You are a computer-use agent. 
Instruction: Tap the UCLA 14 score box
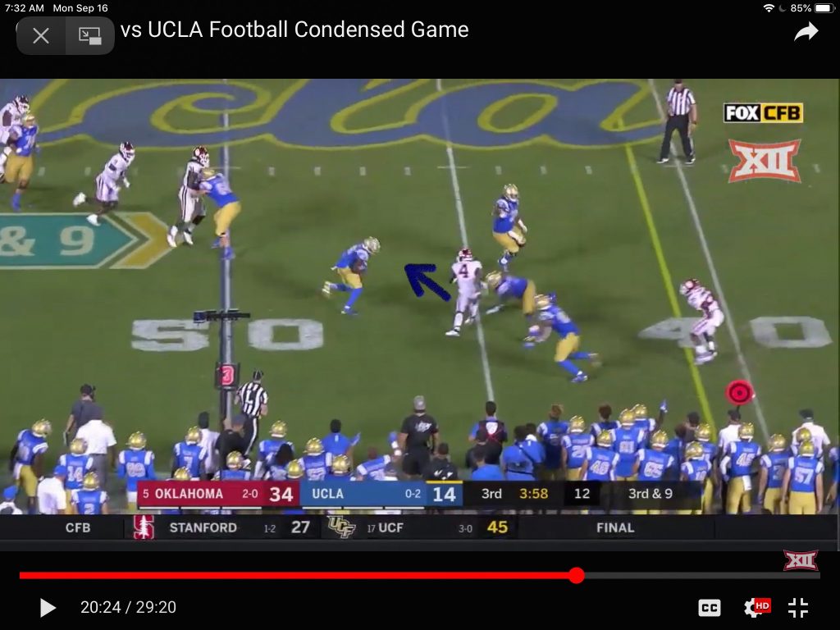coord(381,494)
